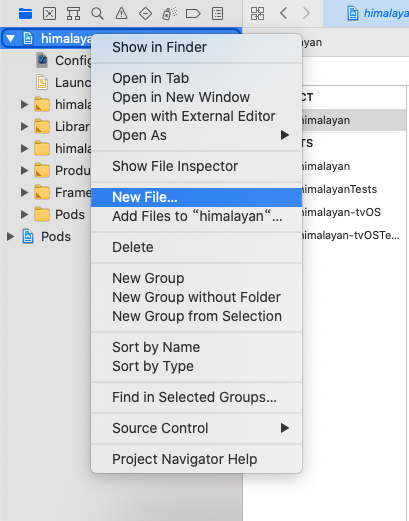
Task: Open the Report navigator list icon
Action: point(217,14)
